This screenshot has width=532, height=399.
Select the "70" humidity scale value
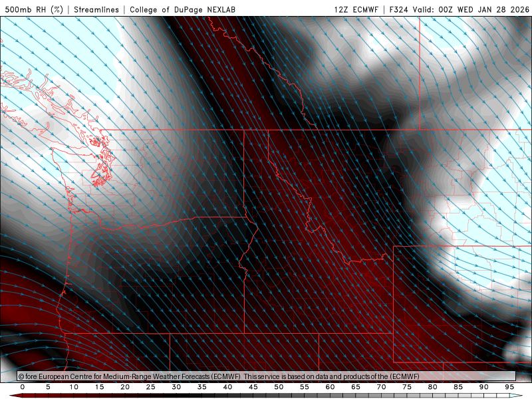[381, 387]
